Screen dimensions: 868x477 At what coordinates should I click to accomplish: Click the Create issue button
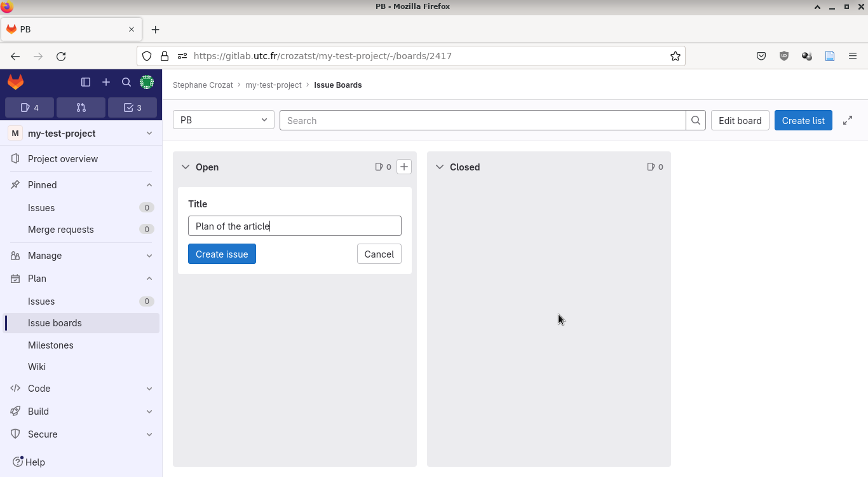(x=222, y=254)
